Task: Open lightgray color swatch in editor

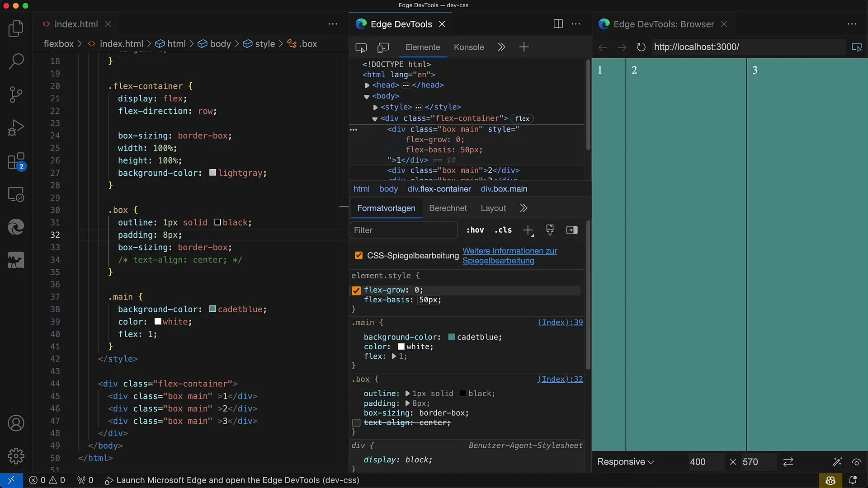Action: [212, 173]
